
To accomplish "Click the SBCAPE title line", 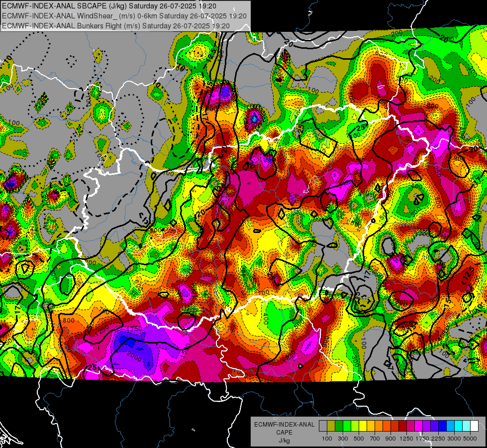I will (109, 6).
